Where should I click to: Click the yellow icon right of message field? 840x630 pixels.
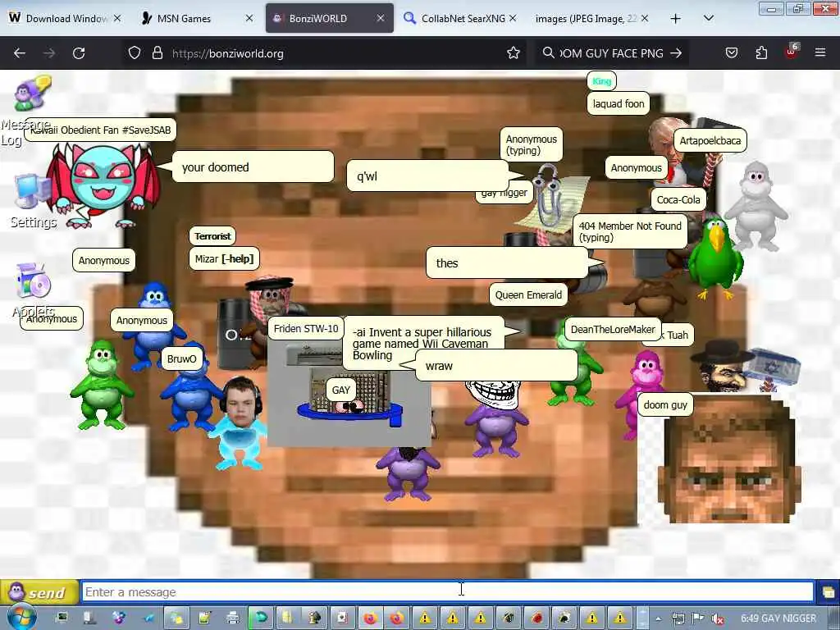829,592
